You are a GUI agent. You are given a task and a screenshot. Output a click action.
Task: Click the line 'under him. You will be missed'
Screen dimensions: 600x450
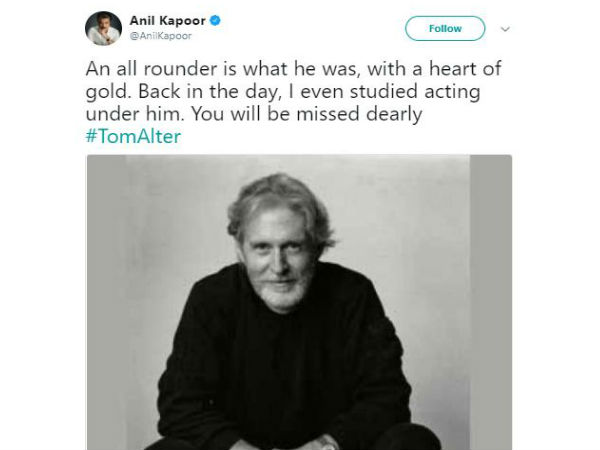tap(254, 114)
